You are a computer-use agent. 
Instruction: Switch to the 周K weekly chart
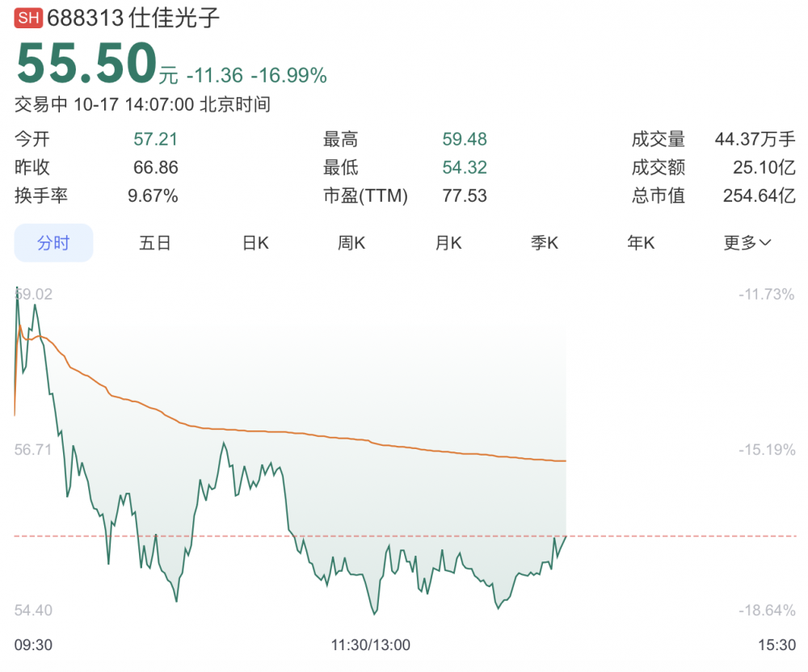[351, 243]
